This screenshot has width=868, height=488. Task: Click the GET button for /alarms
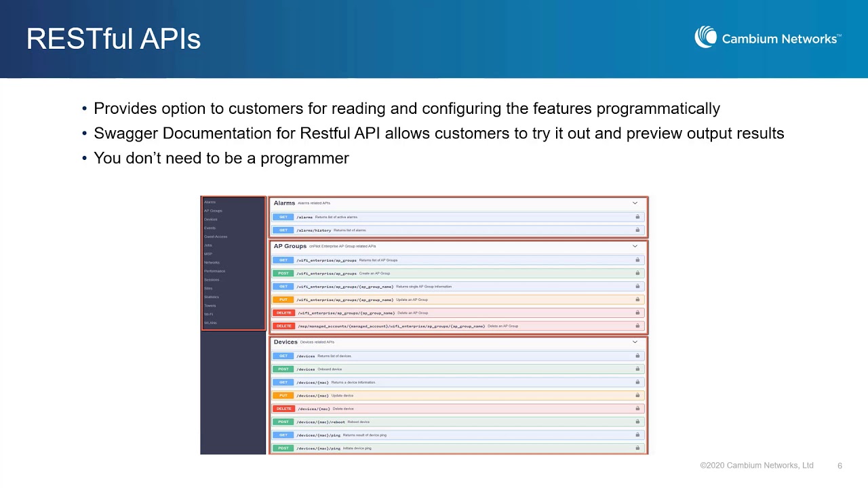pos(283,217)
